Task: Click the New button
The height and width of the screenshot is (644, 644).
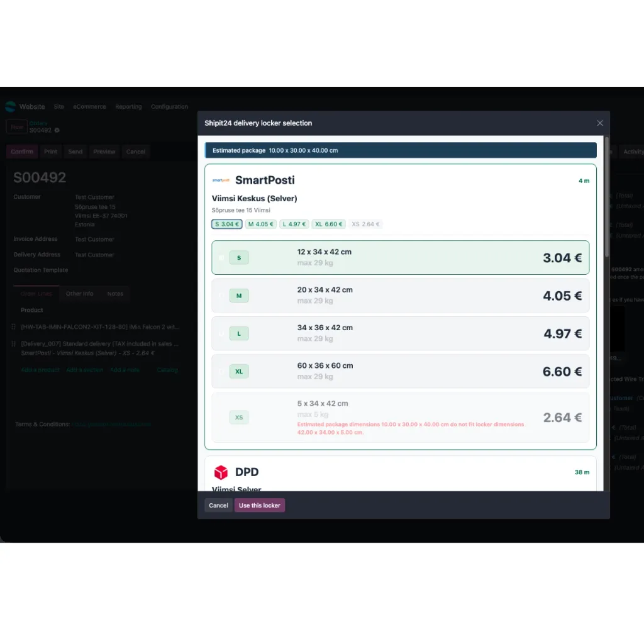Action: (17, 127)
